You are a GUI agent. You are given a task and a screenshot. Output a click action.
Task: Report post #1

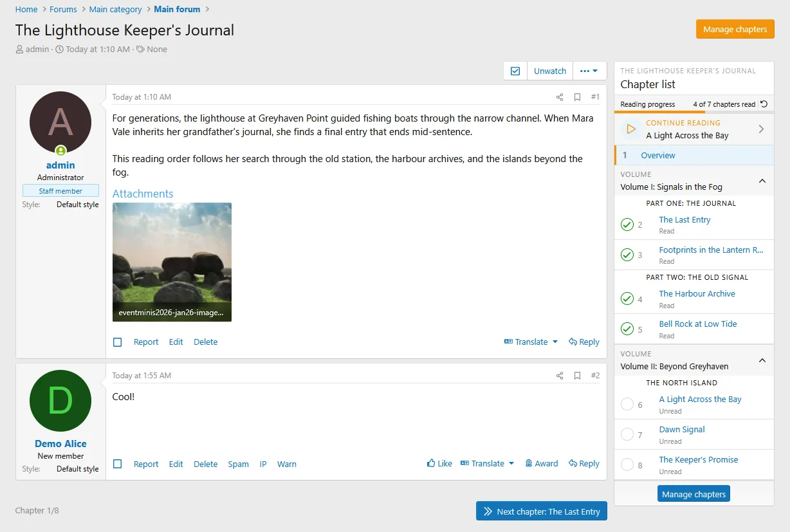[146, 342]
